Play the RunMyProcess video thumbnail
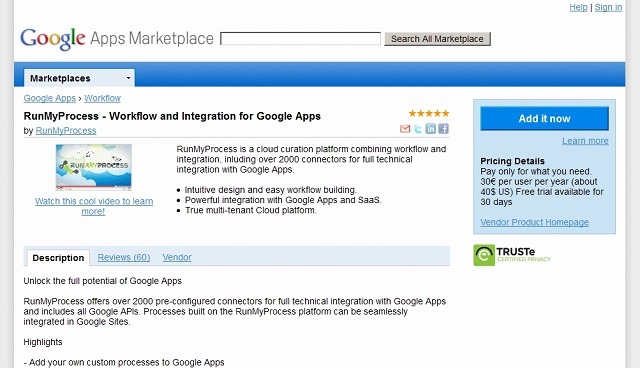Image resolution: width=640 pixels, height=368 pixels. click(94, 167)
